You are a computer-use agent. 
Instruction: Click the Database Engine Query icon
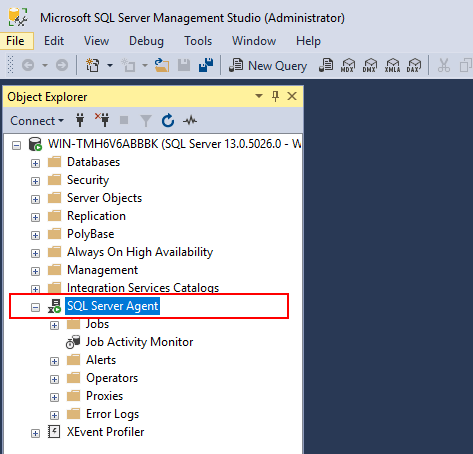[x=326, y=65]
